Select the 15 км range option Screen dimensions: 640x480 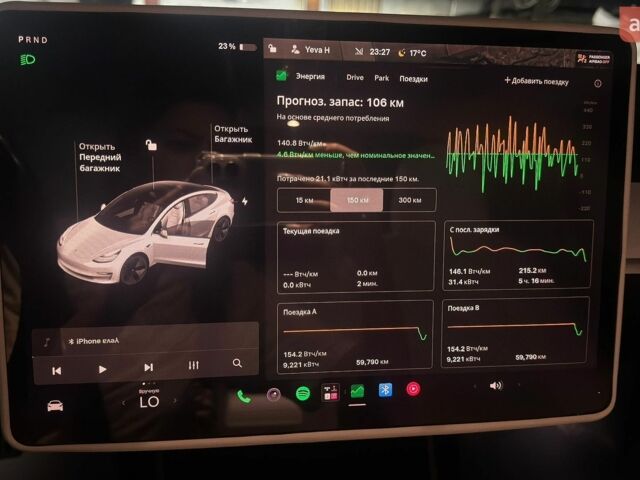click(x=304, y=200)
